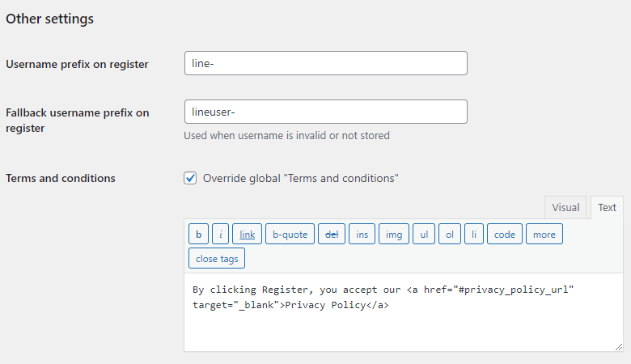Insert a link with the link button
The height and width of the screenshot is (364, 631).
[x=247, y=235]
